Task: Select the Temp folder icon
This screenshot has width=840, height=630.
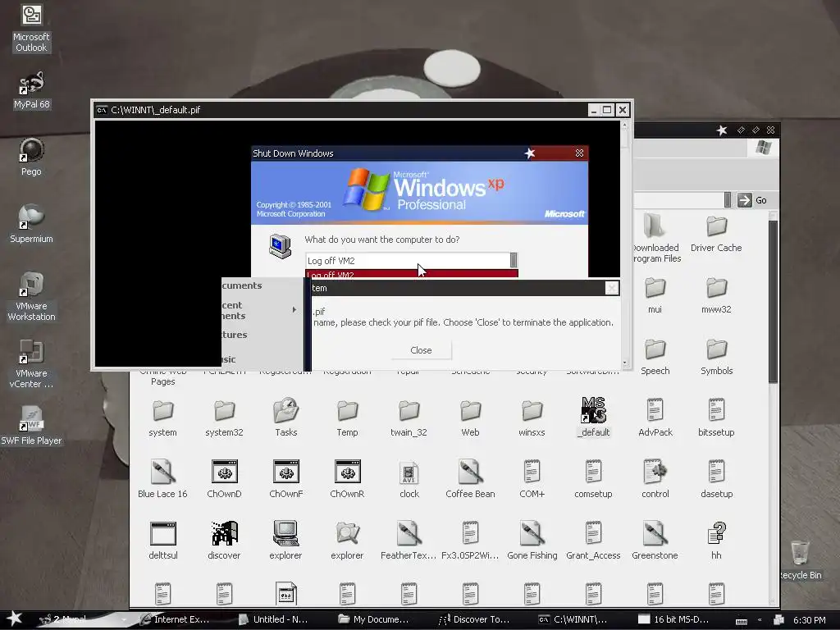Action: click(347, 418)
